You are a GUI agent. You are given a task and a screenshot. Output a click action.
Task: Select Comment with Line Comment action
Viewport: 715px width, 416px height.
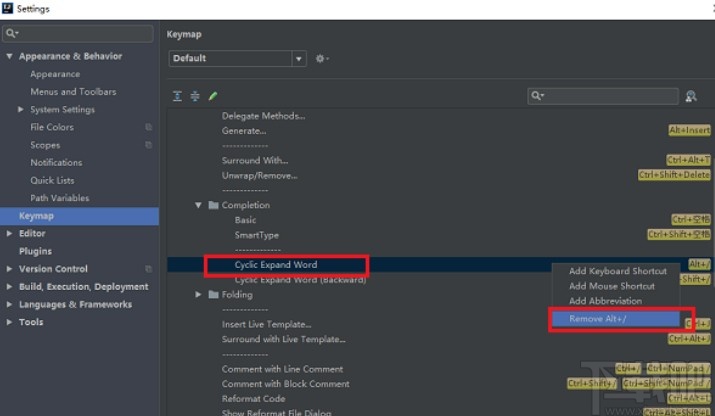coord(282,369)
